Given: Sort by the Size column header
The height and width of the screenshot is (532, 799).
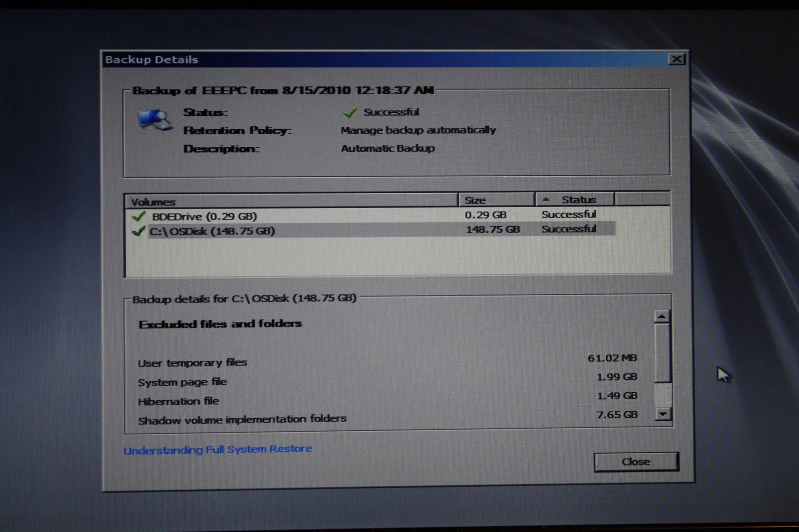Looking at the screenshot, I should pos(496,200).
